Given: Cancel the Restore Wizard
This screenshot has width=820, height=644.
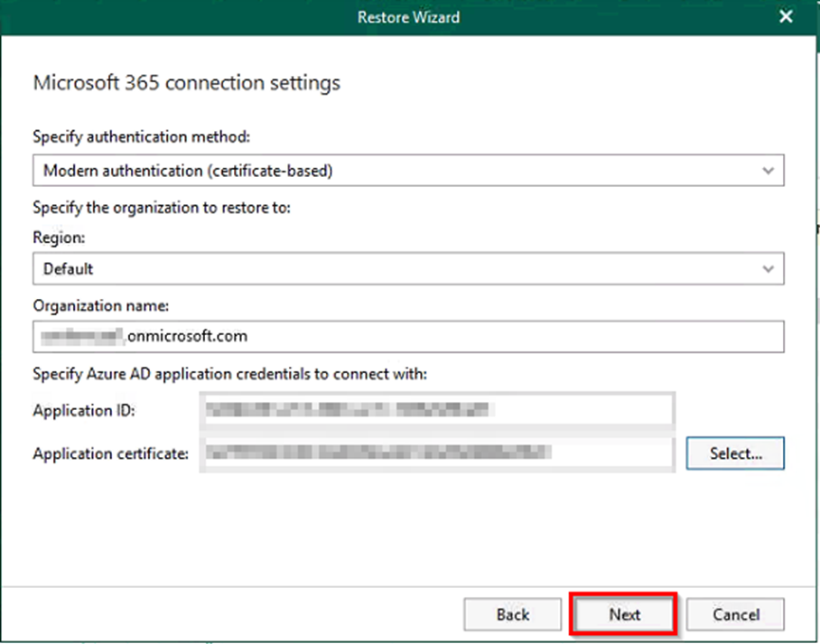Looking at the screenshot, I should (x=735, y=614).
